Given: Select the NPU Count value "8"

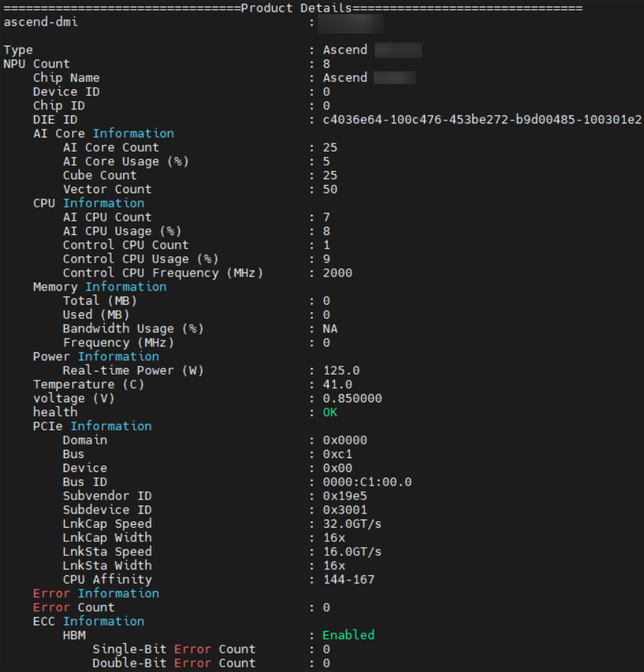Looking at the screenshot, I should click(326, 64).
